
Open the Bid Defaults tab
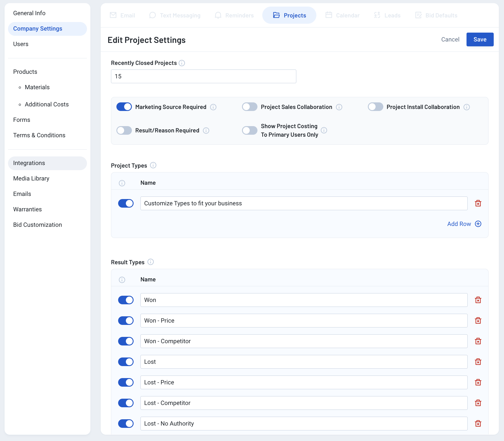[436, 15]
